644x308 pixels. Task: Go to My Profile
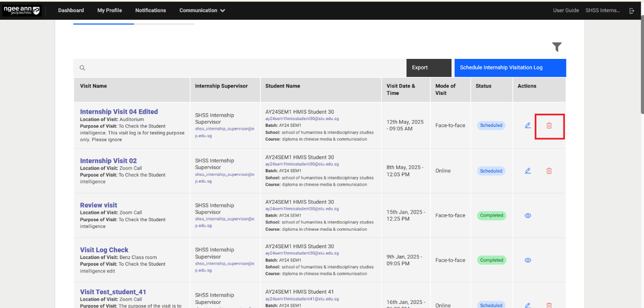109,10
